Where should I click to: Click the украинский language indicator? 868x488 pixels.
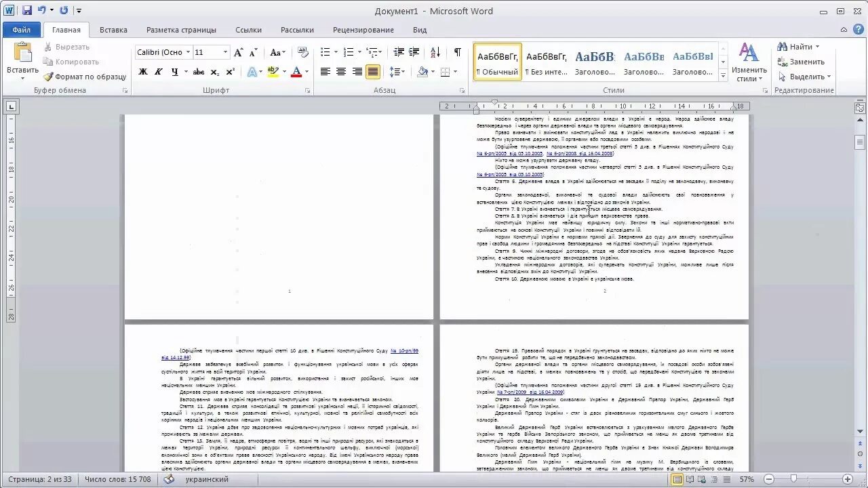point(206,479)
